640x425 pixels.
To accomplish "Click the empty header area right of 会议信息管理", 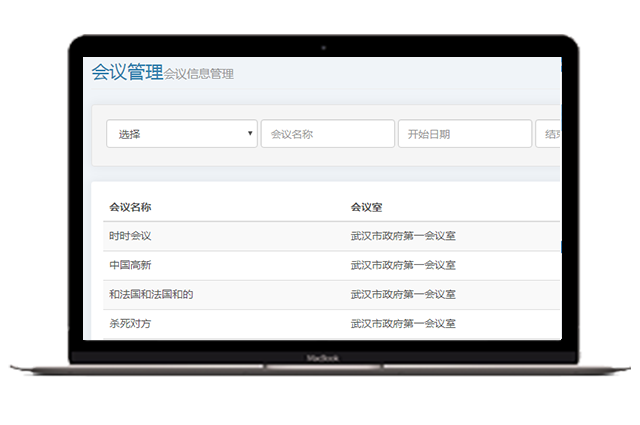I will [x=400, y=73].
